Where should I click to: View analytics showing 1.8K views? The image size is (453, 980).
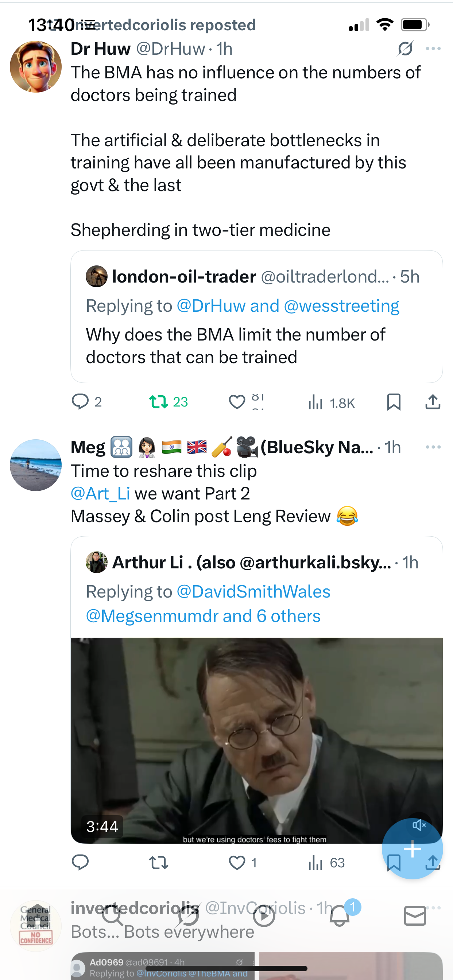331,402
